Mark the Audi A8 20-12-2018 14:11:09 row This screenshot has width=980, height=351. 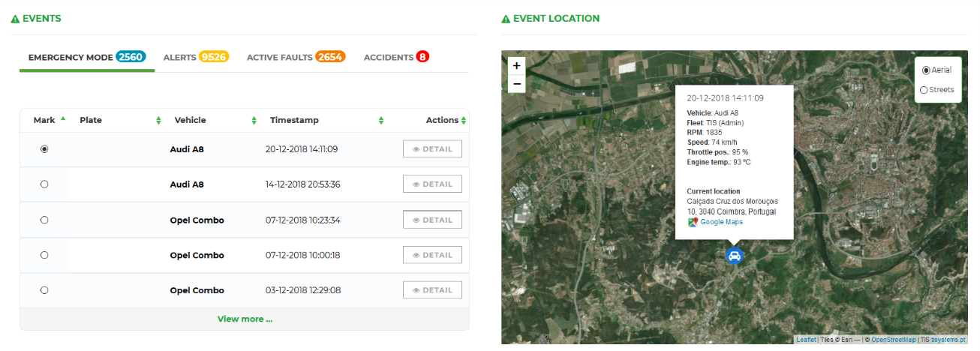tap(44, 149)
